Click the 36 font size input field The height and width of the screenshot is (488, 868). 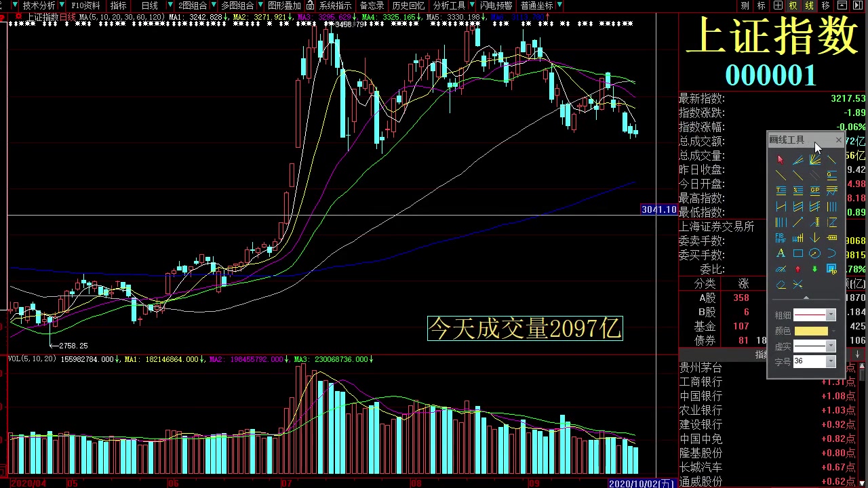pyautogui.click(x=809, y=362)
